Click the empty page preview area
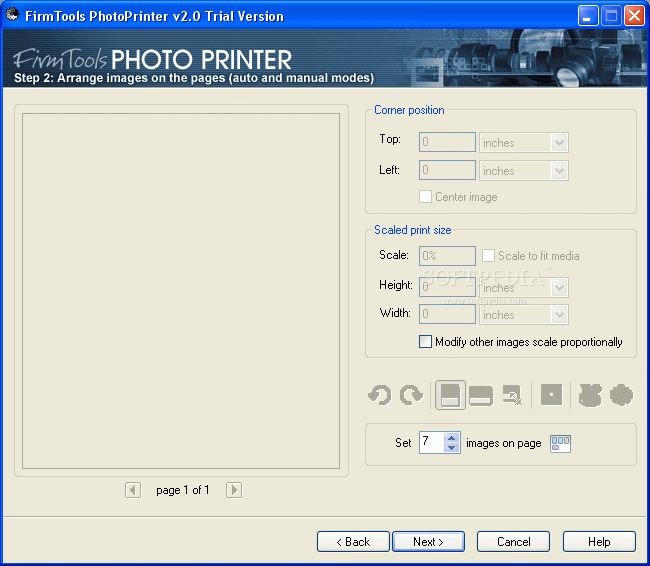650x566 pixels. (x=181, y=291)
